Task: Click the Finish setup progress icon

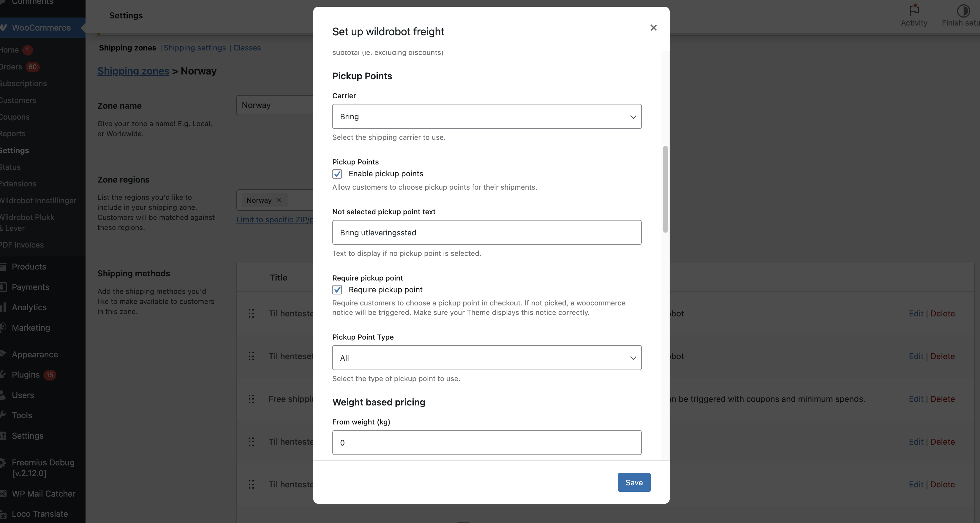Action: (x=963, y=11)
